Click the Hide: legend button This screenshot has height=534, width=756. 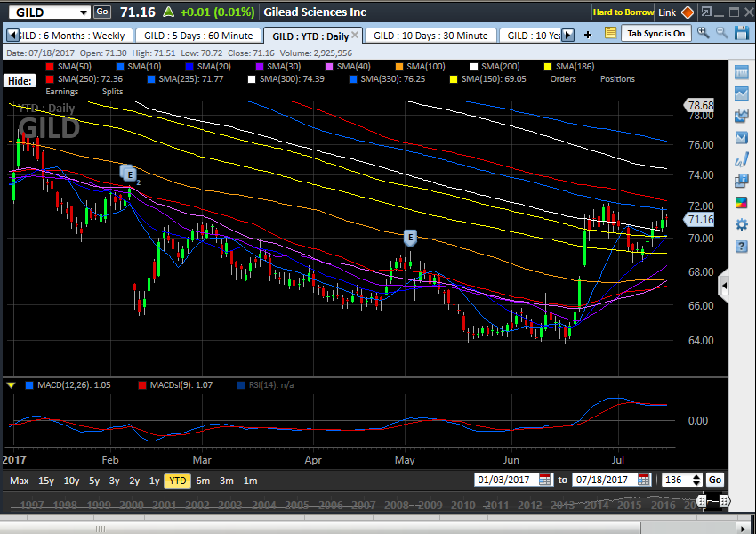click(20, 81)
